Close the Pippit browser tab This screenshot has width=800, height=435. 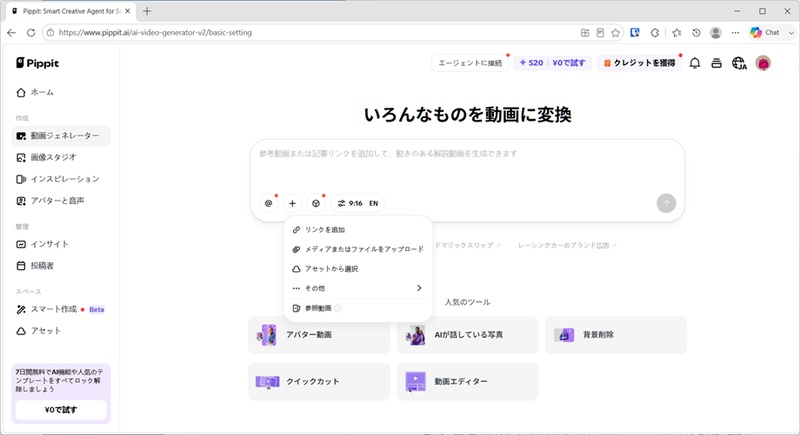[127, 11]
